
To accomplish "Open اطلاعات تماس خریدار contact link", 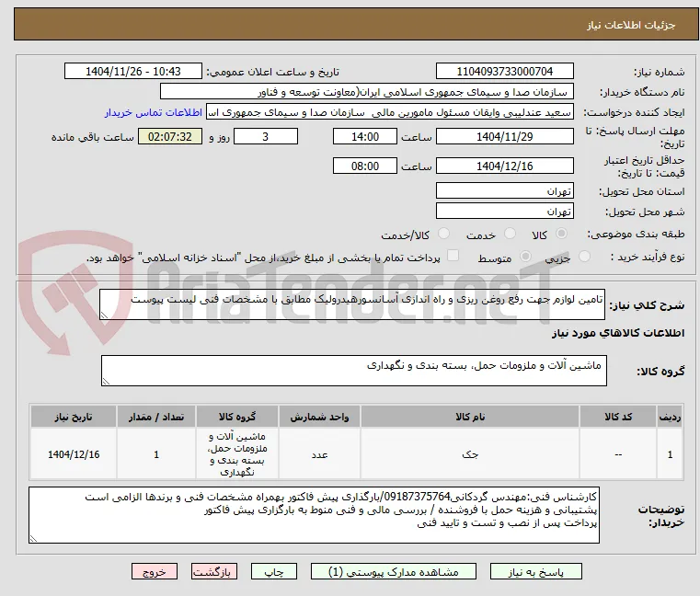I will [x=154, y=112].
